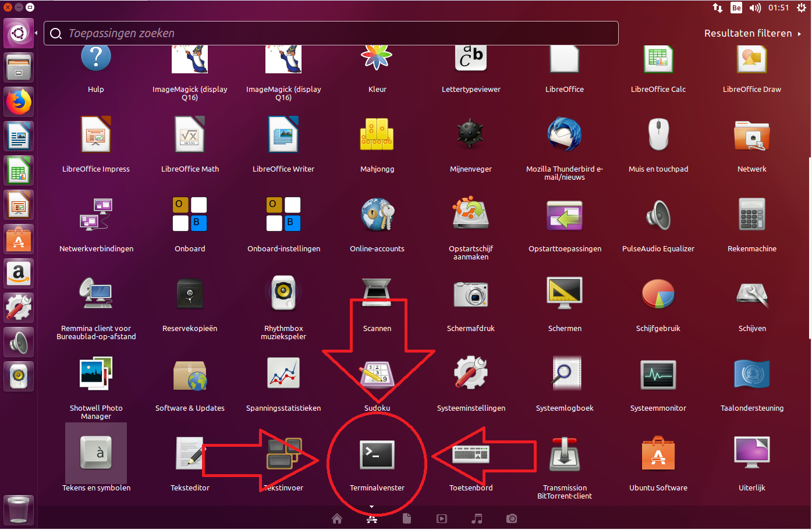Open the Netwerk settings icon
The height and width of the screenshot is (530, 812).
click(752, 134)
